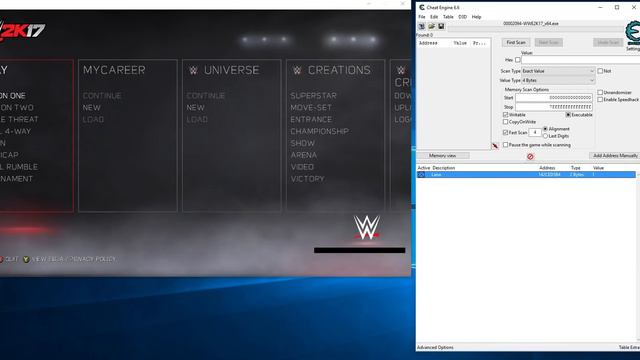Click the red clear address list icon

coord(530,156)
